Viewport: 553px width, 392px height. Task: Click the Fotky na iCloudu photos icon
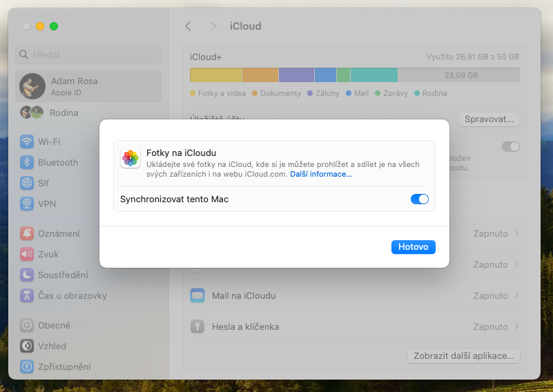(x=130, y=158)
